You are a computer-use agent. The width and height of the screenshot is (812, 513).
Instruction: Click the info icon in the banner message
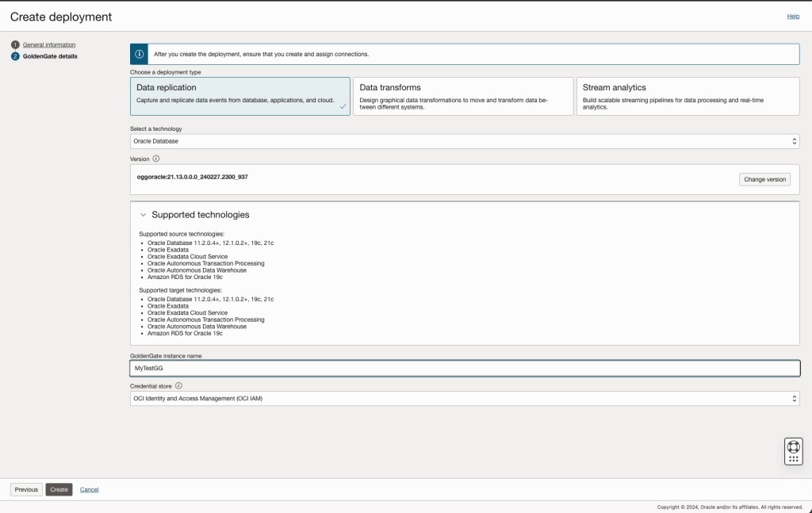pos(140,53)
